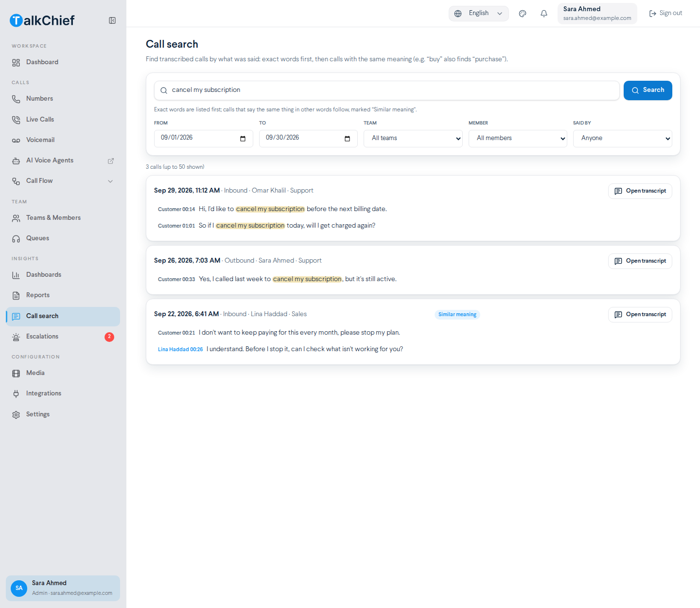Open Voicemail from sidebar
Screen dimensions: 700x608
(x=63, y=140)
